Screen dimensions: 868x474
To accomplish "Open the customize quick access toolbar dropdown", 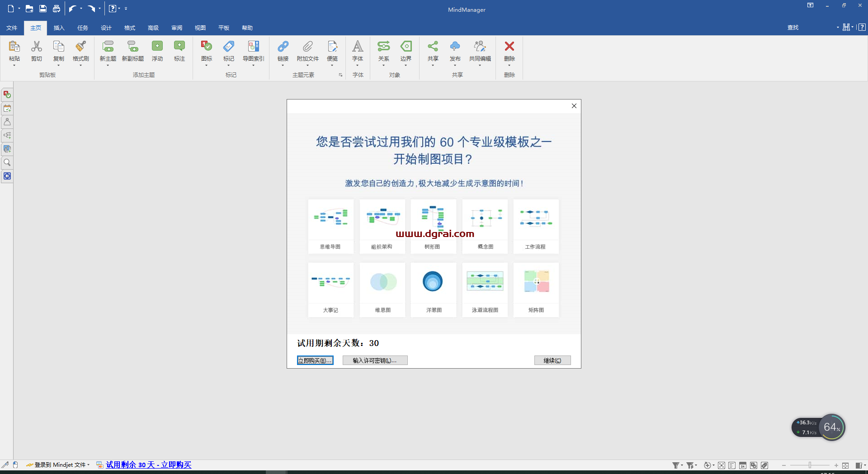I will (126, 9).
